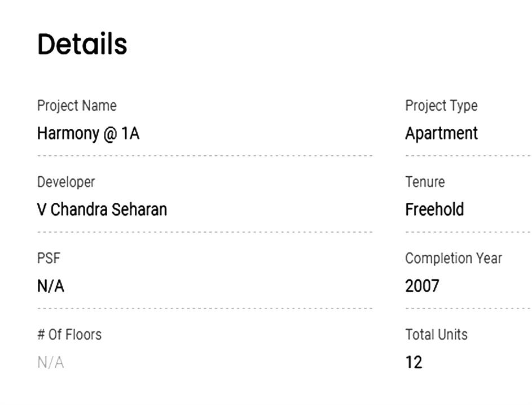Click the Tenure label
The height and width of the screenshot is (405, 532).
tap(425, 182)
